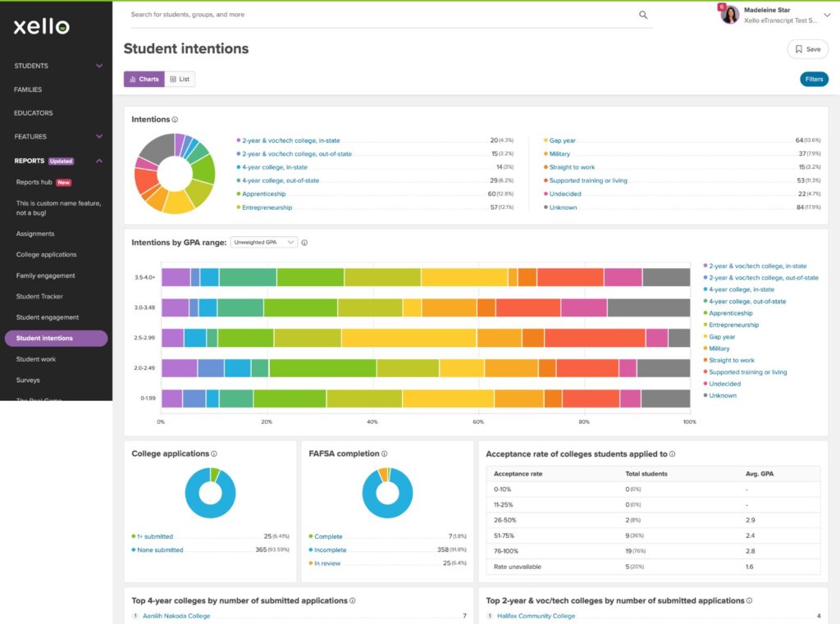Expand the STUDENTS sidebar section
The image size is (840, 624).
[x=99, y=66]
